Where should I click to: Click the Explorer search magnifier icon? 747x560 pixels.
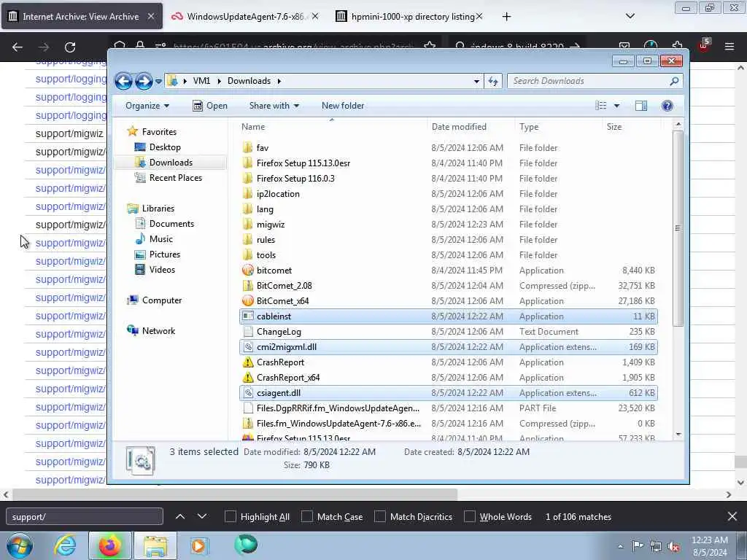pos(674,81)
